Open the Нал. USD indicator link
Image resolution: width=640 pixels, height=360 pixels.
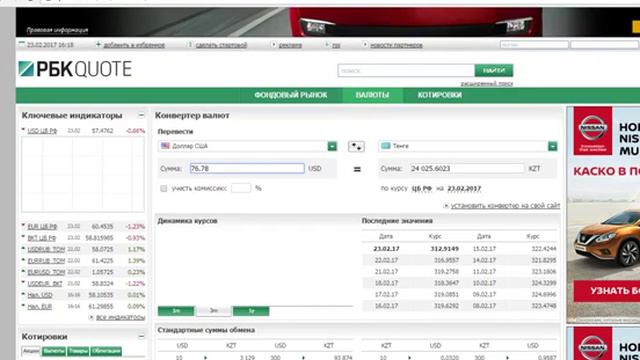coord(40,295)
